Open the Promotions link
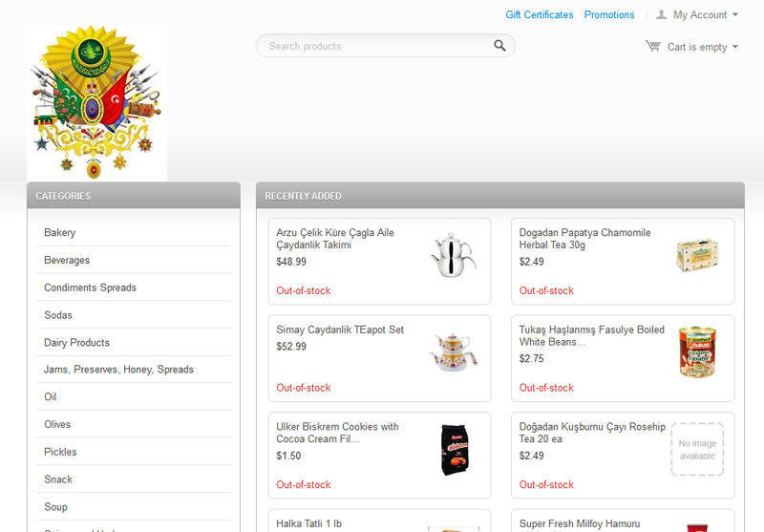Screen dimensions: 764x532 coord(609,14)
